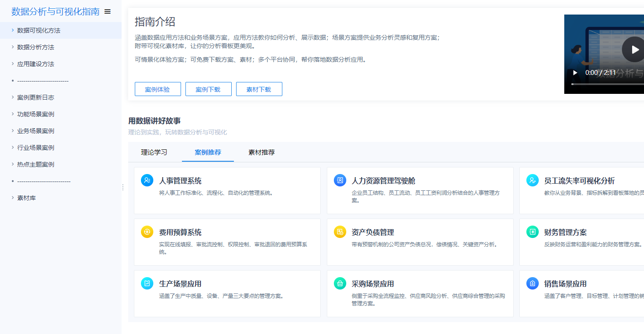
Task: Click the 指南介绍 heading
Action: point(155,22)
